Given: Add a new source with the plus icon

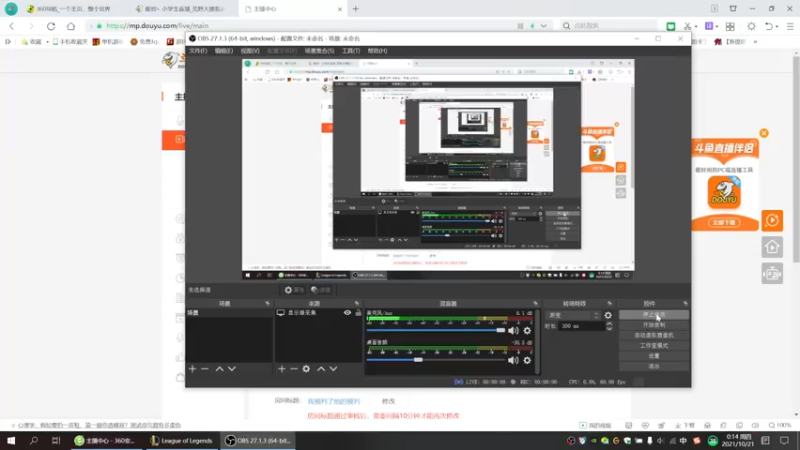Looking at the screenshot, I should [x=282, y=368].
